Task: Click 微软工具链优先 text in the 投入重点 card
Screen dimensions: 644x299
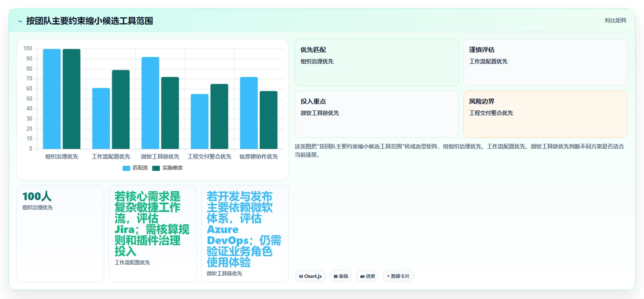Action: 320,113
